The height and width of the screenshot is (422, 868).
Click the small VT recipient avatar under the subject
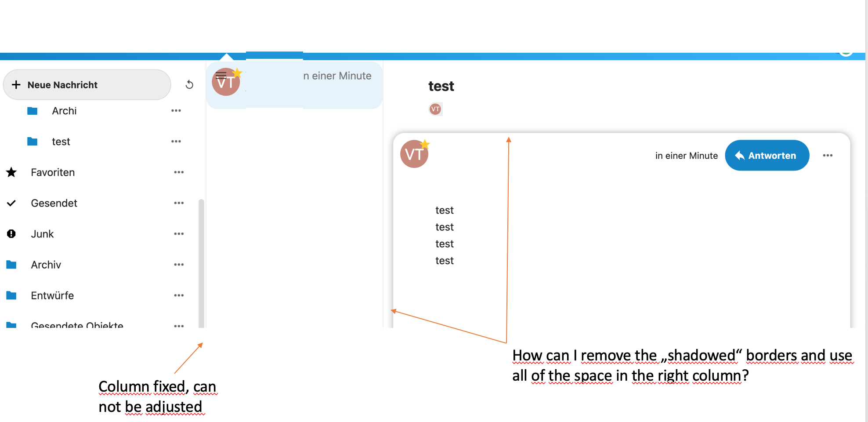pyautogui.click(x=435, y=109)
